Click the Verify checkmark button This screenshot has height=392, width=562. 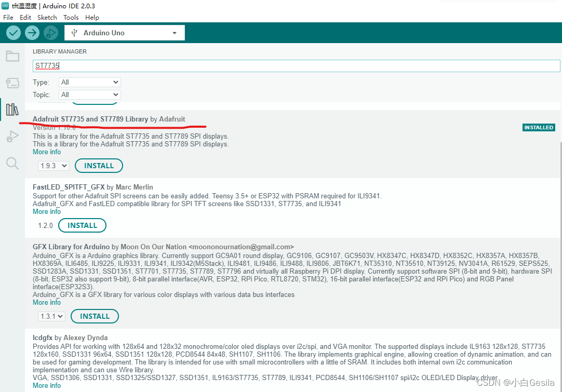(x=14, y=33)
